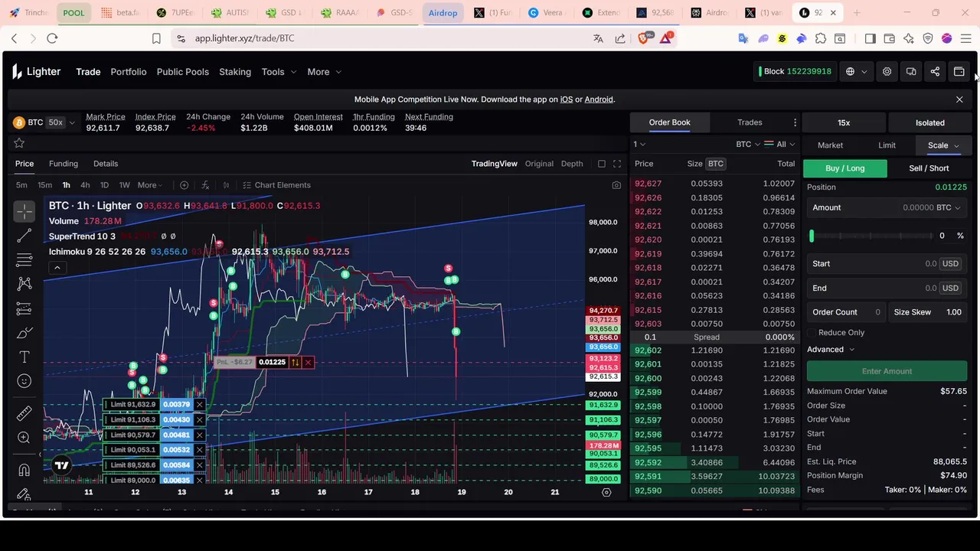Toggle the order book Size unit BTC
Viewport: 980px width, 551px height.
[x=715, y=164]
